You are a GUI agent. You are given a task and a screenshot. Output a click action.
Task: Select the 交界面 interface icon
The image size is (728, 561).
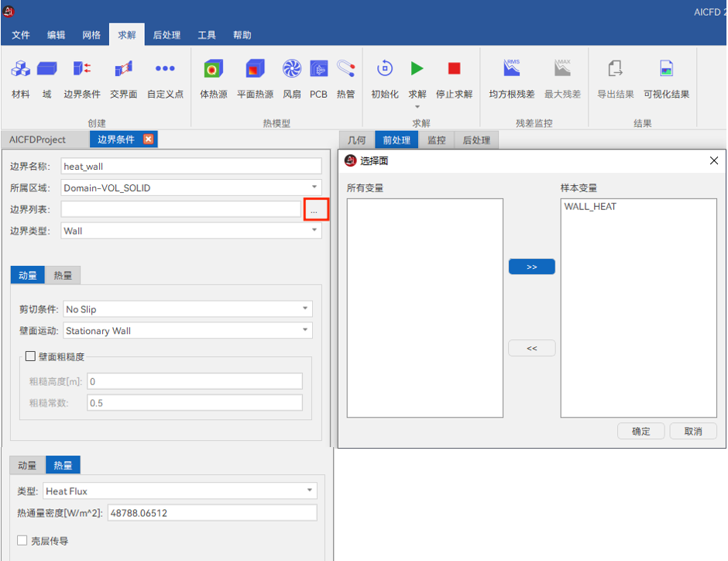(x=123, y=69)
